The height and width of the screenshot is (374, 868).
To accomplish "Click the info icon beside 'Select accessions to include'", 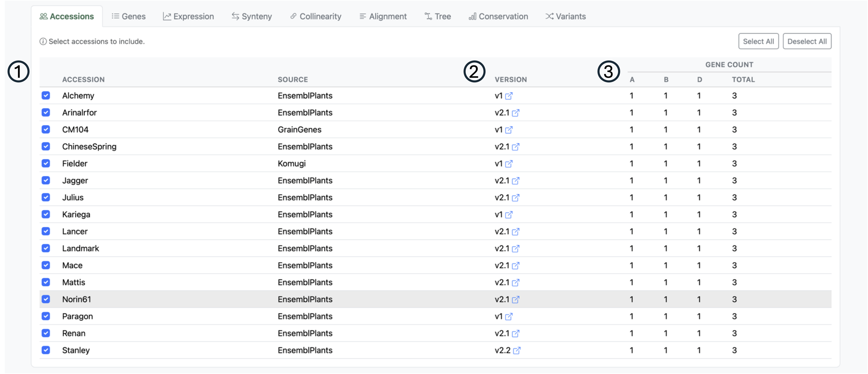I will (43, 41).
